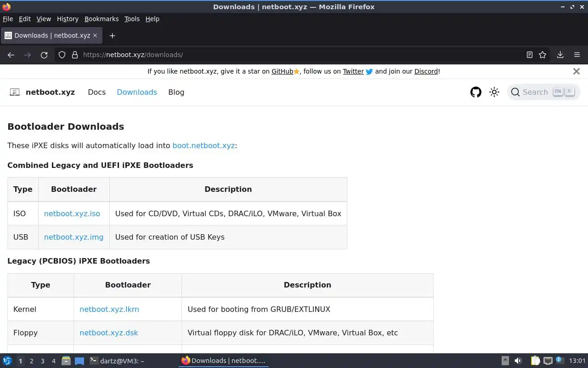Open the tracking protection shield icon
Image resolution: width=588 pixels, height=368 pixels.
click(62, 55)
